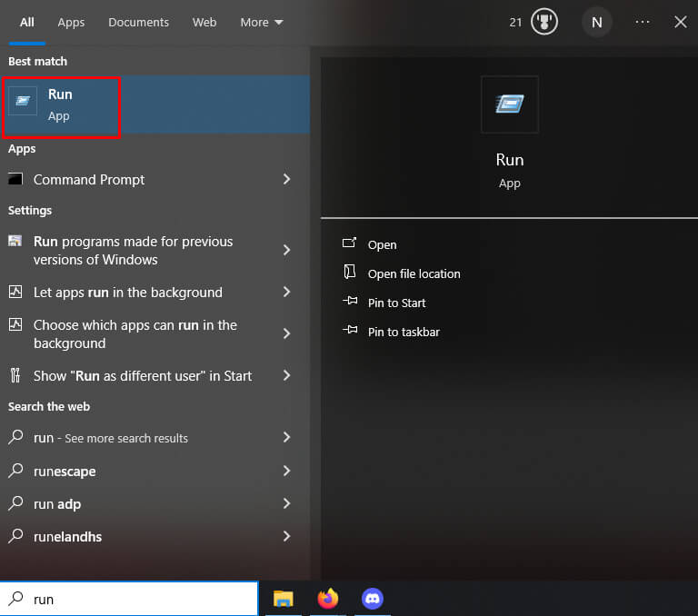Expand Let apps run in background arrow
Image resolution: width=698 pixels, height=616 pixels.
pos(286,292)
